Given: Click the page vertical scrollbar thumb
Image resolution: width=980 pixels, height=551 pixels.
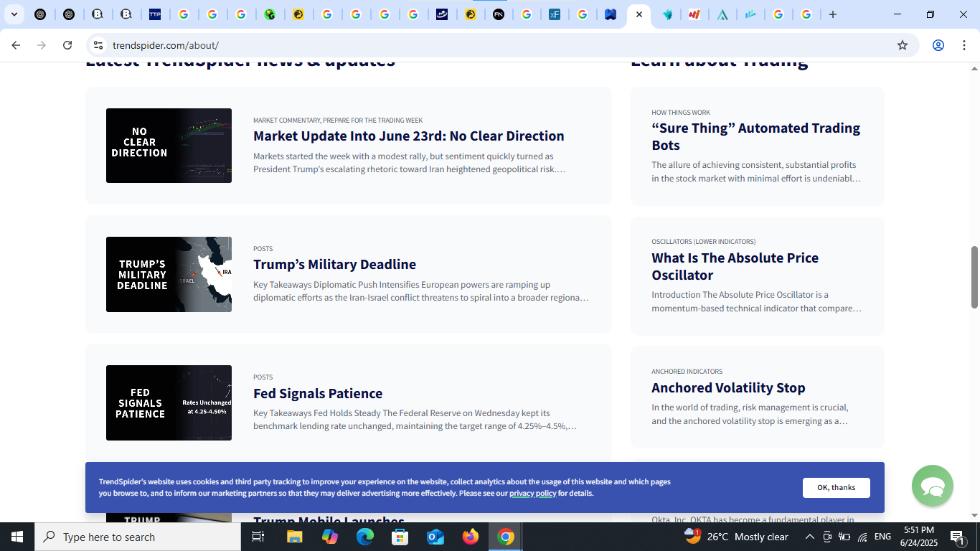Looking at the screenshot, I should 974,277.
